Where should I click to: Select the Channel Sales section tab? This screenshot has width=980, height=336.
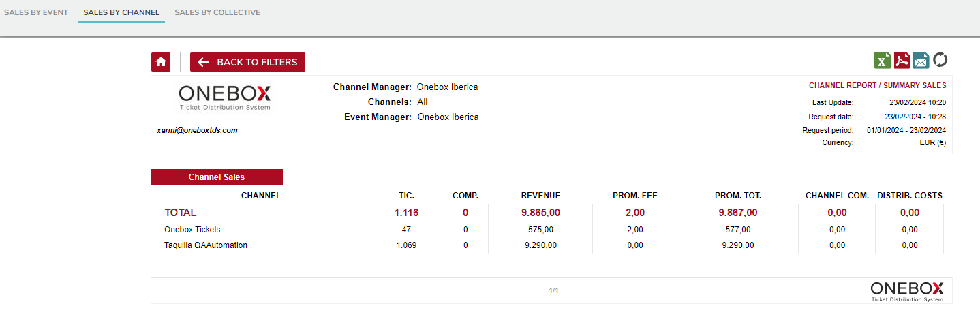[217, 177]
